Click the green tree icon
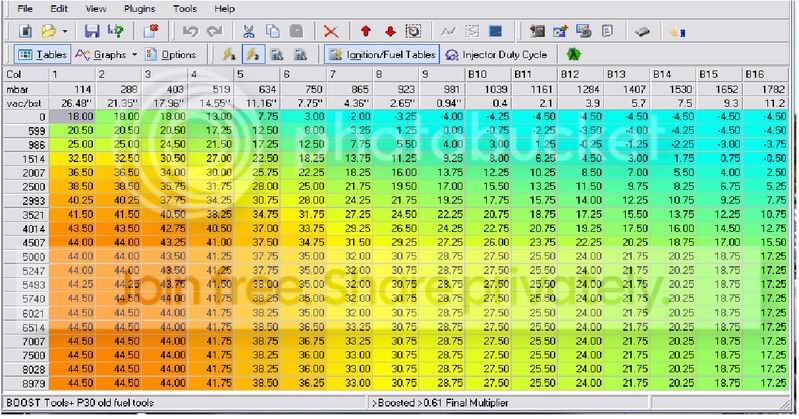The image size is (799, 419). (574, 54)
